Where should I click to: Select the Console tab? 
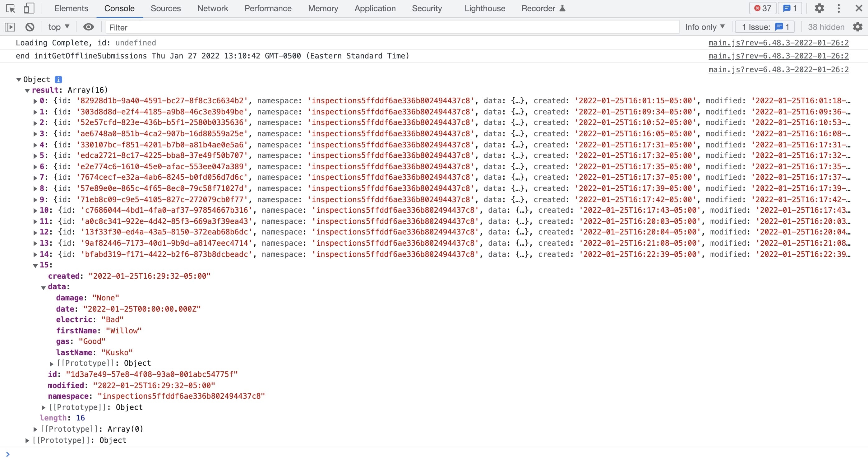click(119, 8)
